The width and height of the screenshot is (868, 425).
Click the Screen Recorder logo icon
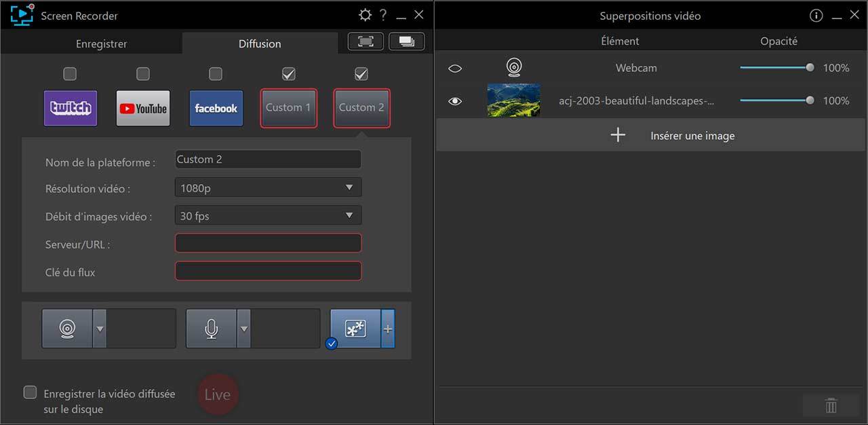(22, 15)
